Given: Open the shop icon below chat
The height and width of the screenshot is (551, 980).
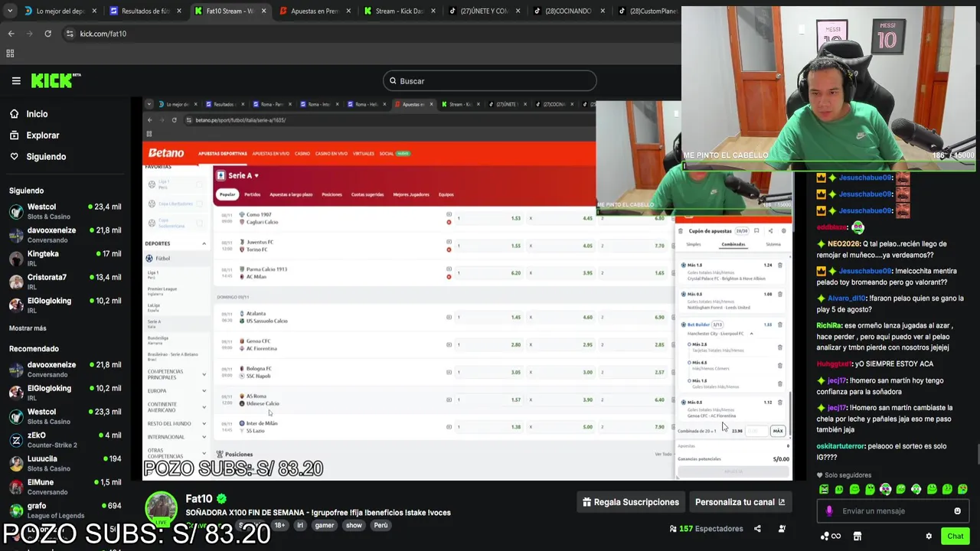Looking at the screenshot, I should [x=857, y=536].
